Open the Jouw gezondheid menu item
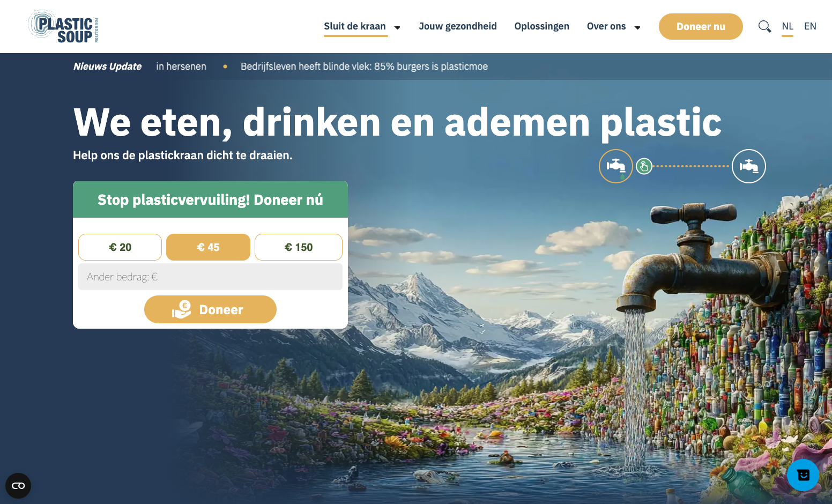Screen dimensions: 832x504 [x=458, y=26]
